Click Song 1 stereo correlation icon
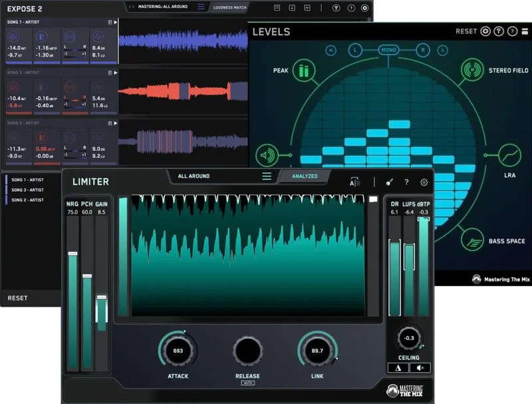532x404 pixels. [x=70, y=37]
